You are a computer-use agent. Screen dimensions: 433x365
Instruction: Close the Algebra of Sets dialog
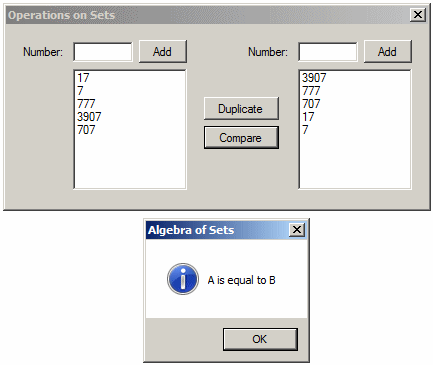tap(297, 230)
